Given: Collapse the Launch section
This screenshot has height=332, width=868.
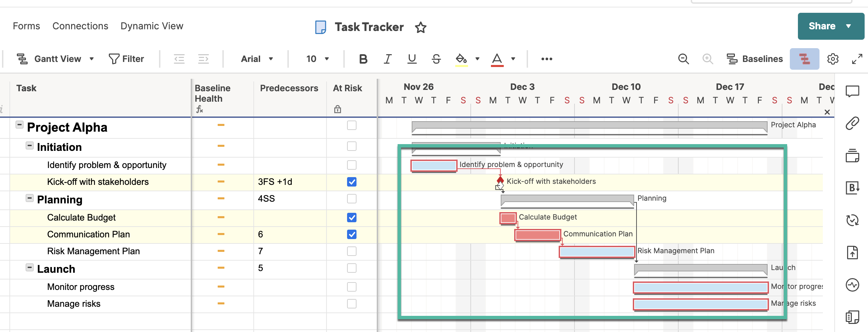Looking at the screenshot, I should (30, 268).
